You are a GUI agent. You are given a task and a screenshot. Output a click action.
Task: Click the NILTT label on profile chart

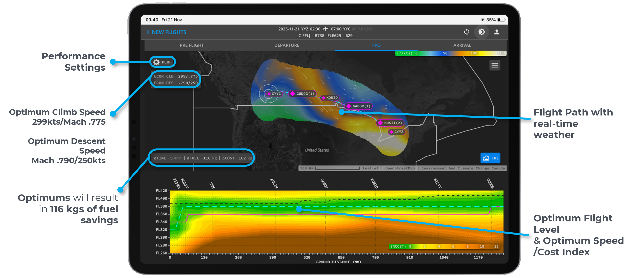[437, 183]
